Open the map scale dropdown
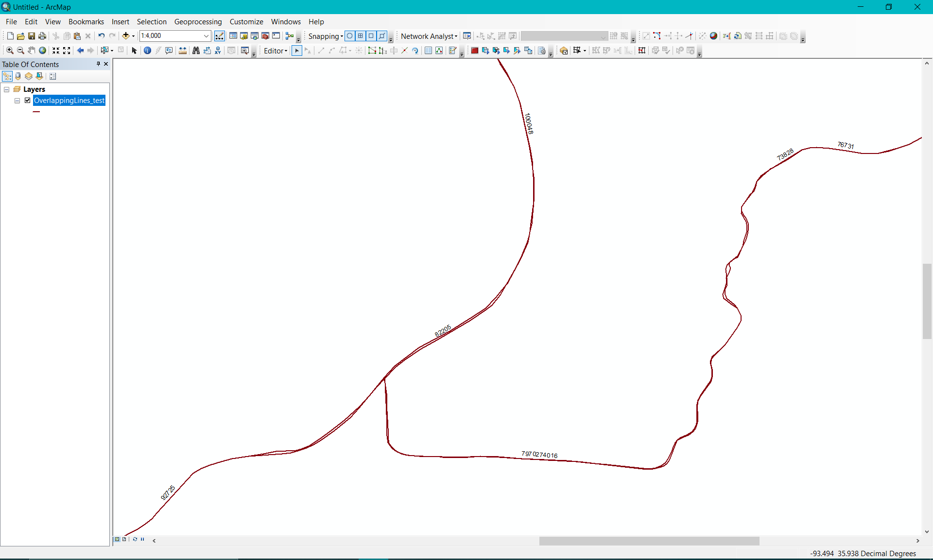 point(206,36)
